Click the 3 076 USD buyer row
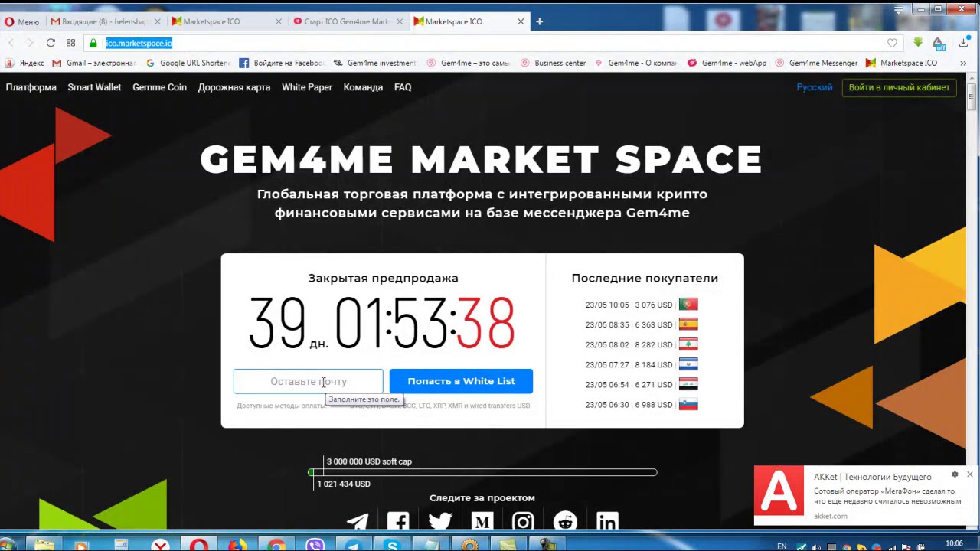 coord(642,305)
